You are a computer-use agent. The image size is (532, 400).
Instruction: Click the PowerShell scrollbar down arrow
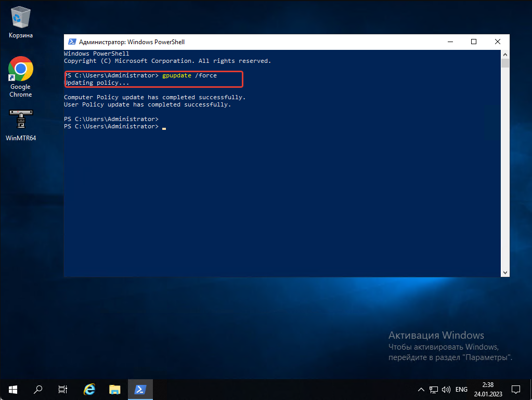click(x=505, y=272)
